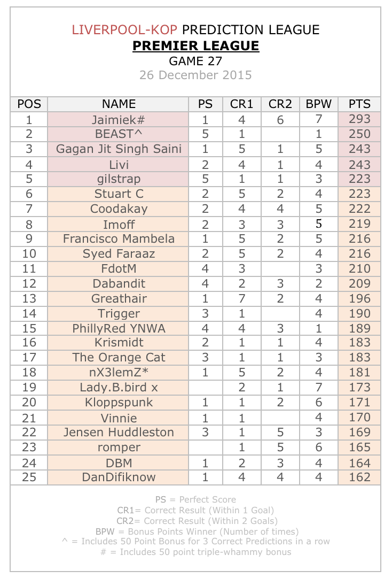392x586 pixels.
Task: Click the BPW column header
Action: (318, 104)
